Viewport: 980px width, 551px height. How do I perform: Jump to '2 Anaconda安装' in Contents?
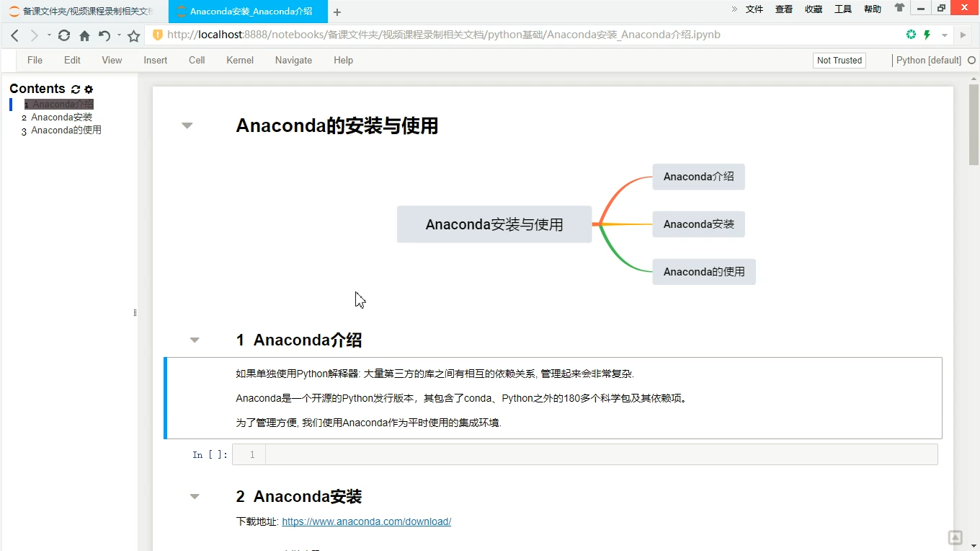[x=57, y=118]
